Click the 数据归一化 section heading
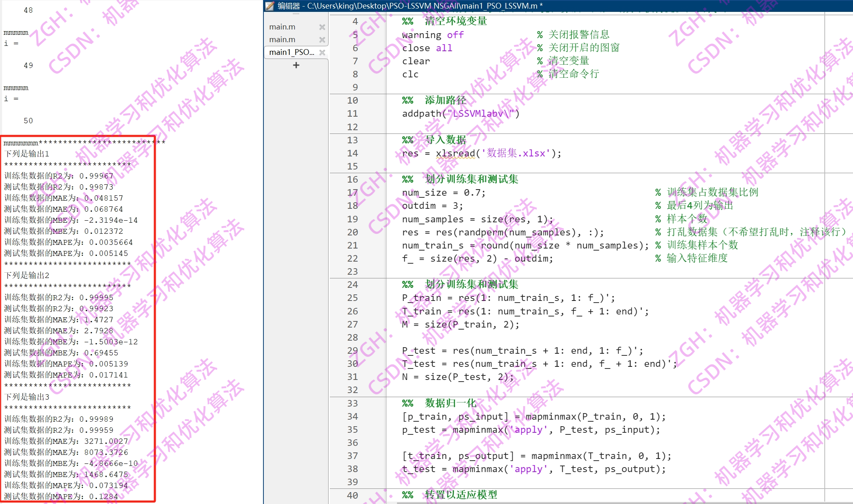The height and width of the screenshot is (504, 853). point(451,403)
